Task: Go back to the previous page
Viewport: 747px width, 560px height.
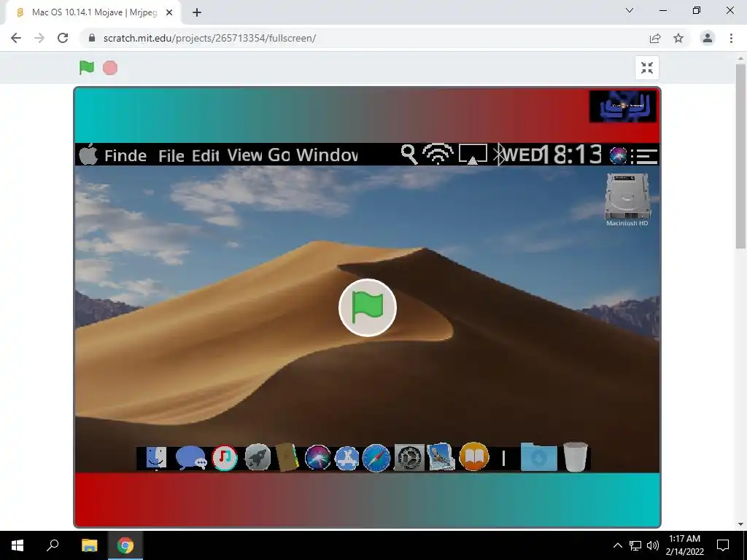Action: pyautogui.click(x=16, y=38)
